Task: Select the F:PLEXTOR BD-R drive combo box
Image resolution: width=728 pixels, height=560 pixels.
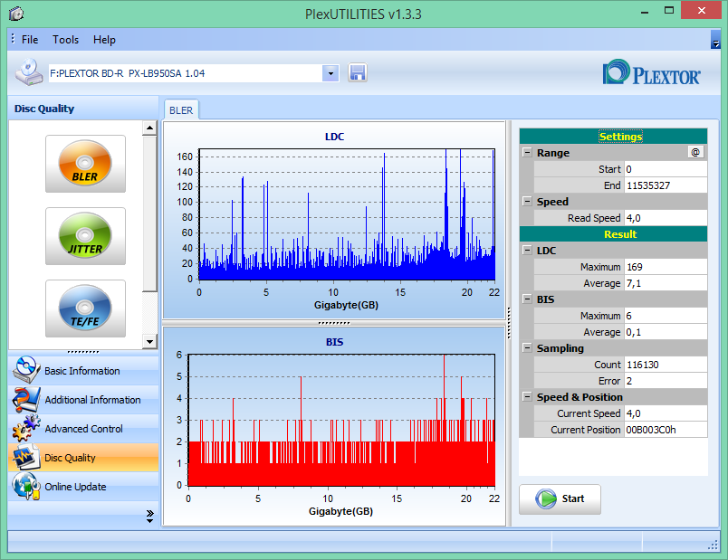Action: click(194, 73)
